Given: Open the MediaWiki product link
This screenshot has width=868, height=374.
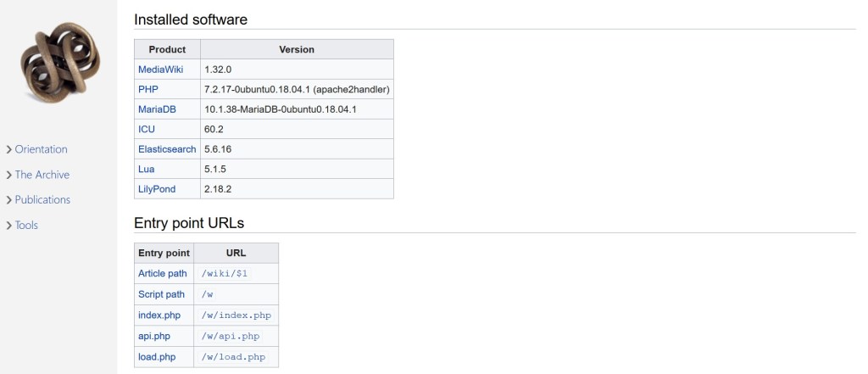Looking at the screenshot, I should point(160,70).
